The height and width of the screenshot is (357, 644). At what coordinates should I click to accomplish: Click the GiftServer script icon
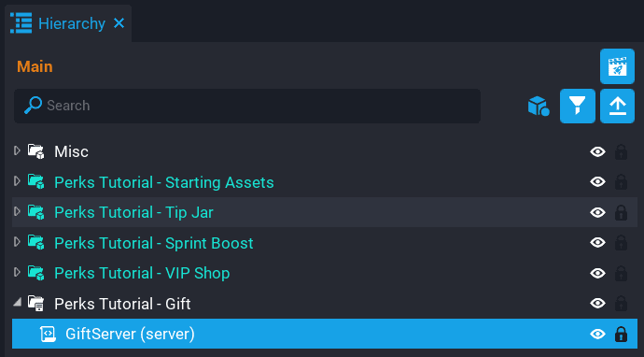pyautogui.click(x=48, y=334)
